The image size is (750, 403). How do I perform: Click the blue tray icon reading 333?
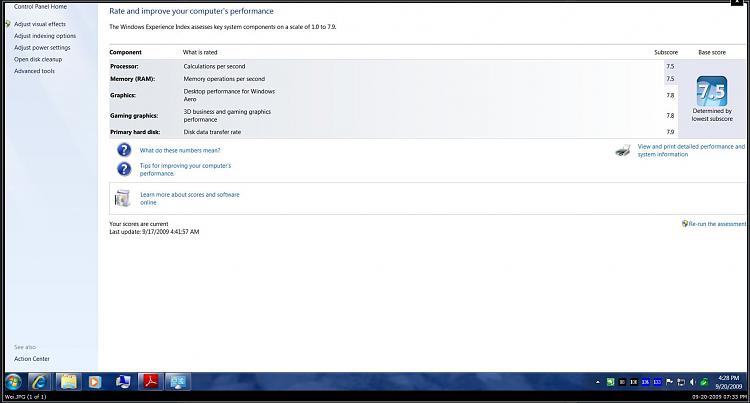[x=657, y=382]
